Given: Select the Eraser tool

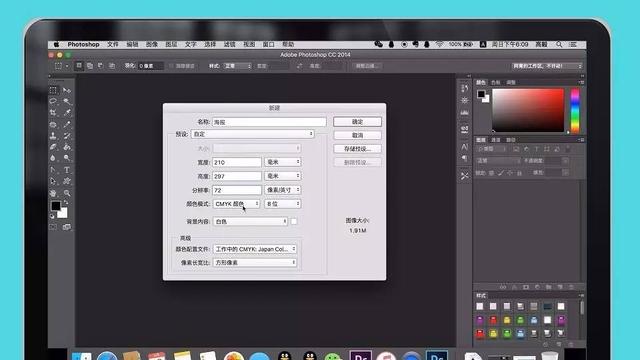Looking at the screenshot, I should tap(53, 147).
